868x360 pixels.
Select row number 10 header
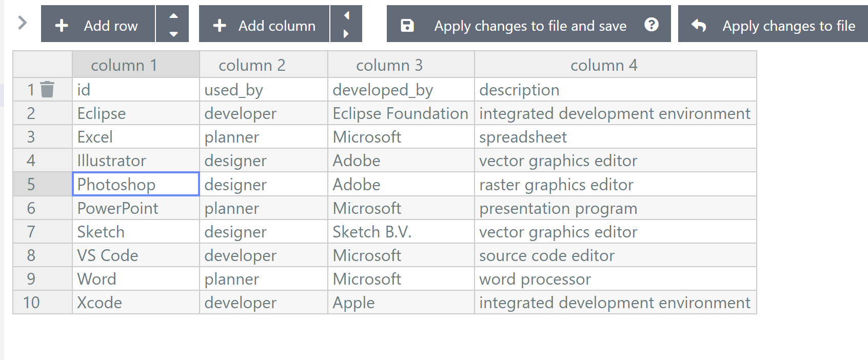click(43, 303)
